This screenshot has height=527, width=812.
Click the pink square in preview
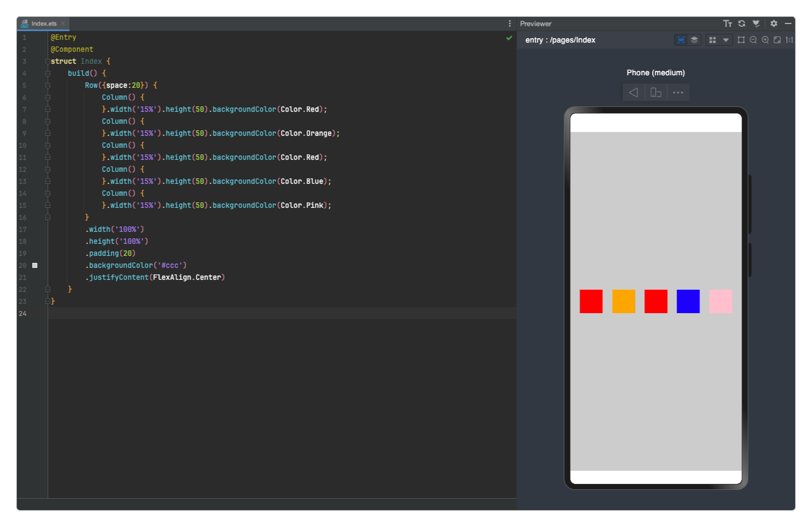click(720, 301)
